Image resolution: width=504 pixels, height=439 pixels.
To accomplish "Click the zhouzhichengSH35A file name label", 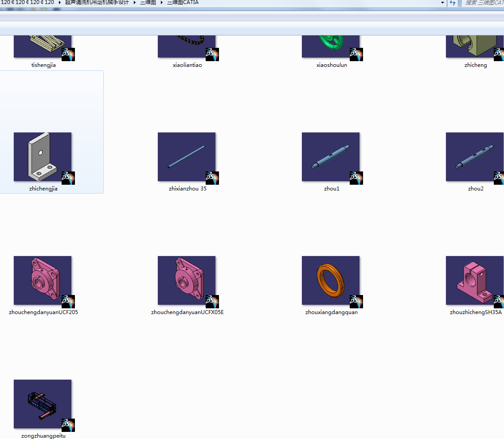I will pyautogui.click(x=475, y=312).
